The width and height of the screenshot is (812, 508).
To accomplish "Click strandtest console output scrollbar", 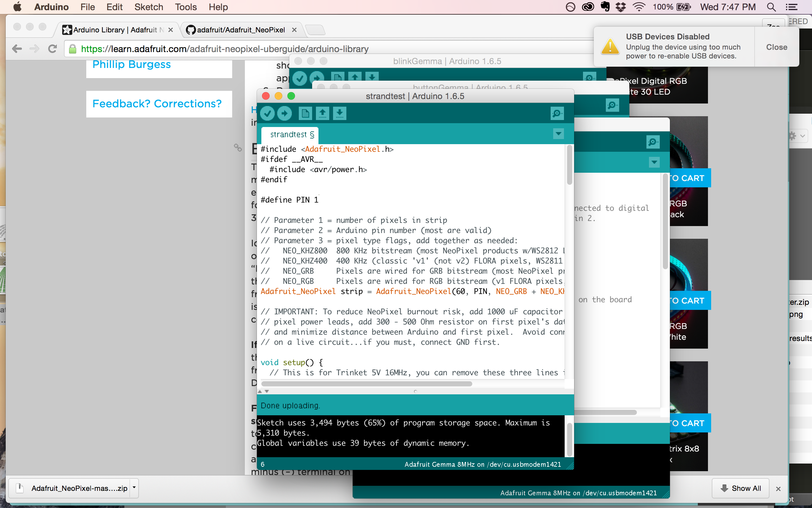I will (569, 440).
